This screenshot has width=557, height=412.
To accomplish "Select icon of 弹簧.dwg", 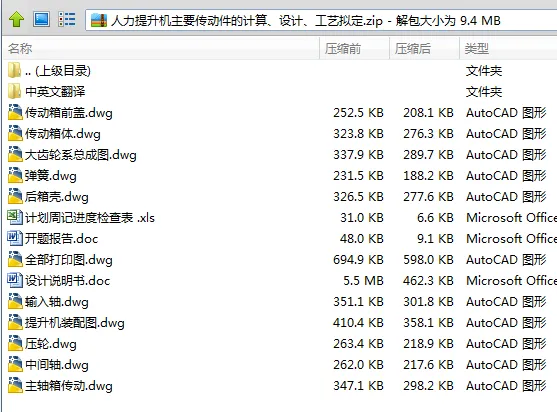I will [x=15, y=175].
